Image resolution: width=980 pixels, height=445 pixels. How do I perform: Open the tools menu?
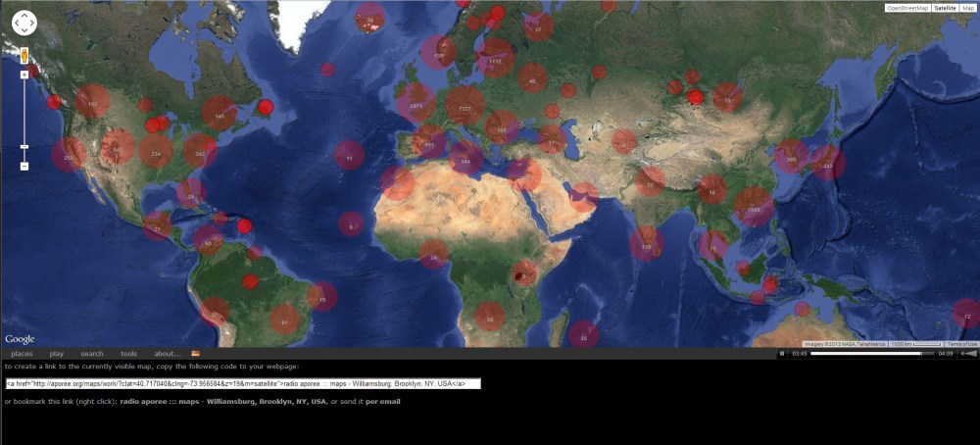[x=128, y=353]
